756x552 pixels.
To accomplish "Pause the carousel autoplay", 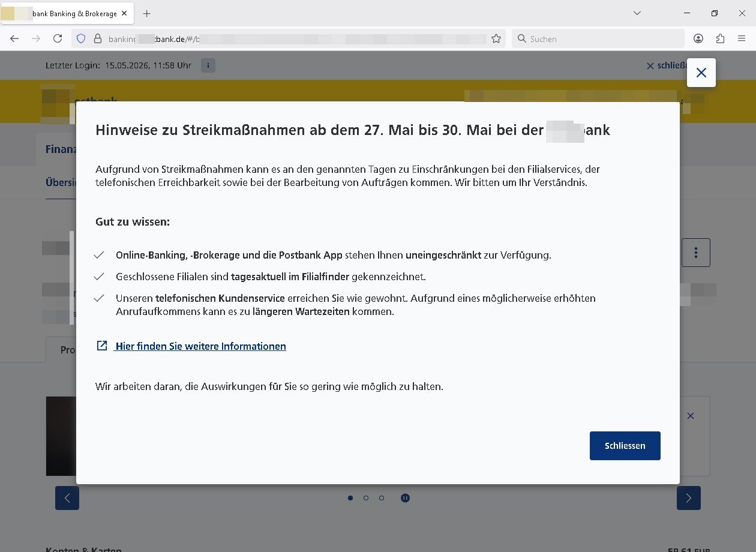I will [405, 497].
